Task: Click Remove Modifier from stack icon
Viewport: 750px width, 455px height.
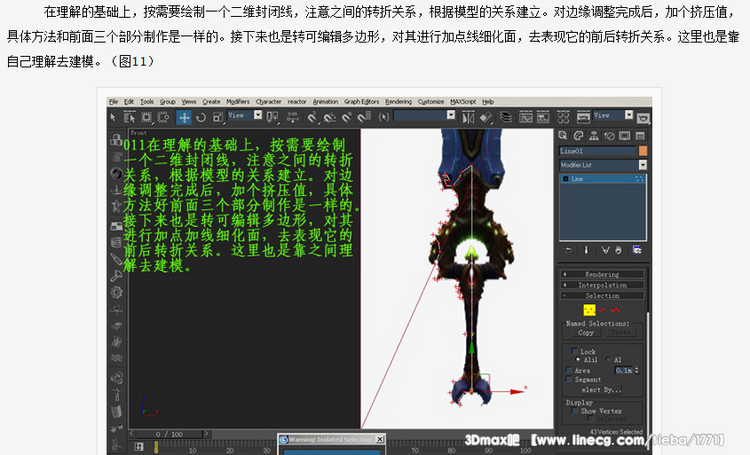Action: point(618,250)
